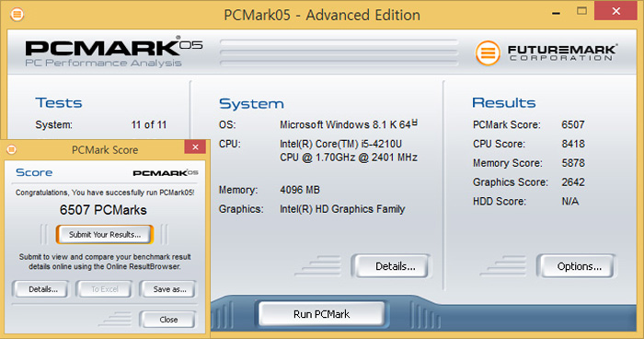This screenshot has height=339, width=644.
Task: Open System Details button
Action: pyautogui.click(x=392, y=266)
